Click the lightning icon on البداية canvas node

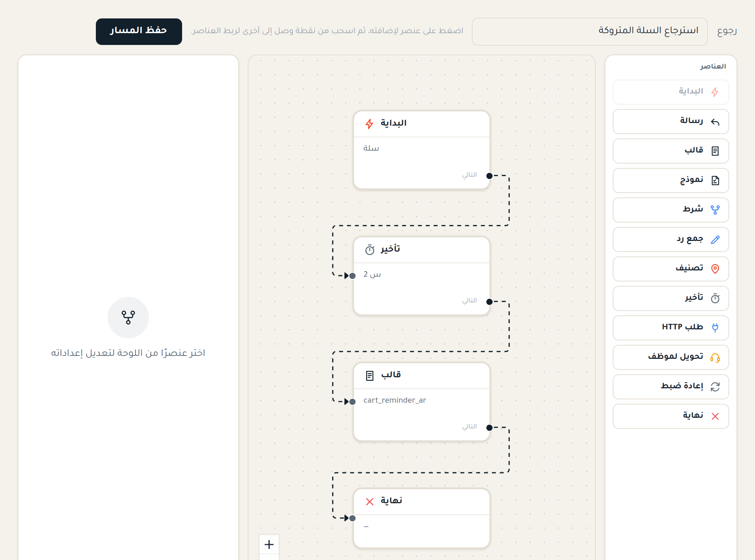click(x=369, y=124)
